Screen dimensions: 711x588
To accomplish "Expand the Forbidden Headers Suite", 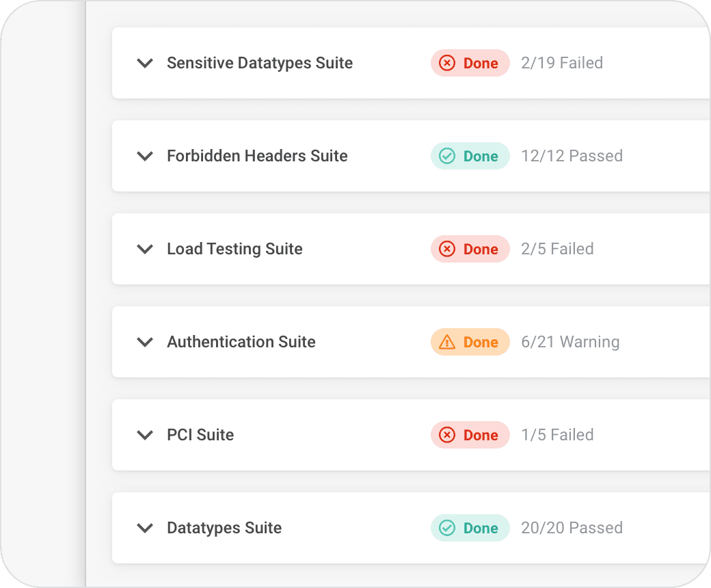I will [x=145, y=156].
